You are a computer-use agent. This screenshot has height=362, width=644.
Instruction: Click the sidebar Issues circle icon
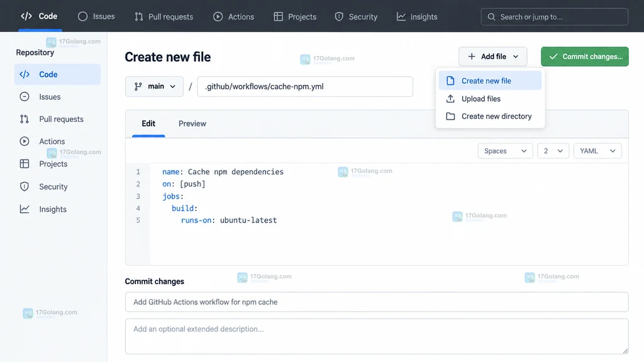coord(25,96)
